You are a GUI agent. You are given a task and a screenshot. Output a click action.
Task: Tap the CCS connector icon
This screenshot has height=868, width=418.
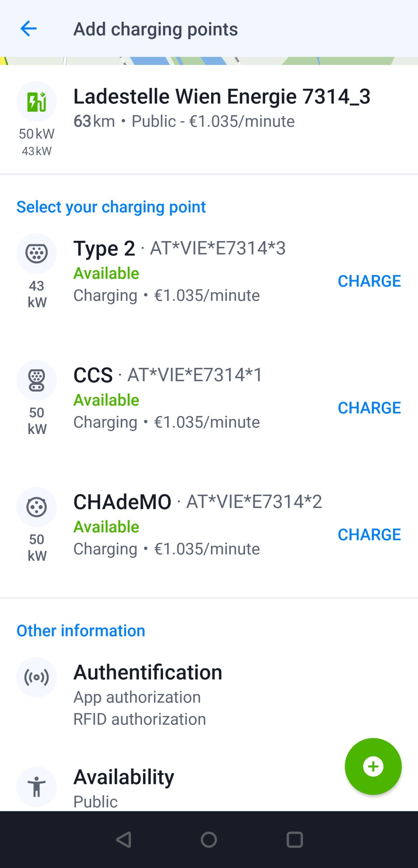[37, 380]
